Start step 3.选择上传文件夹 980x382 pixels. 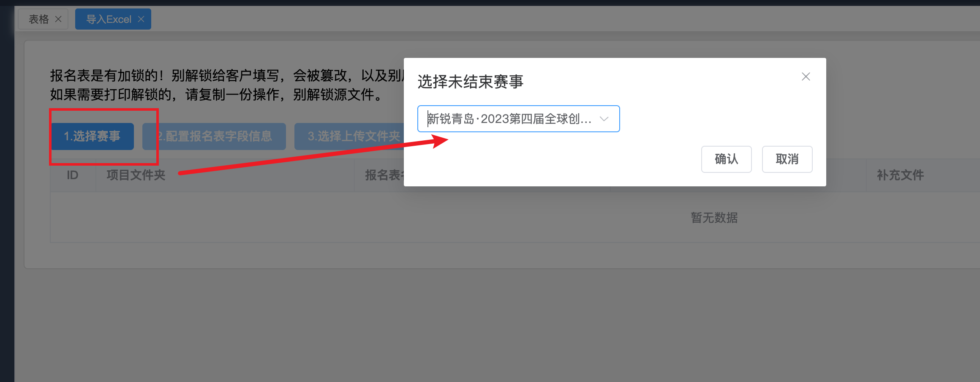click(349, 136)
